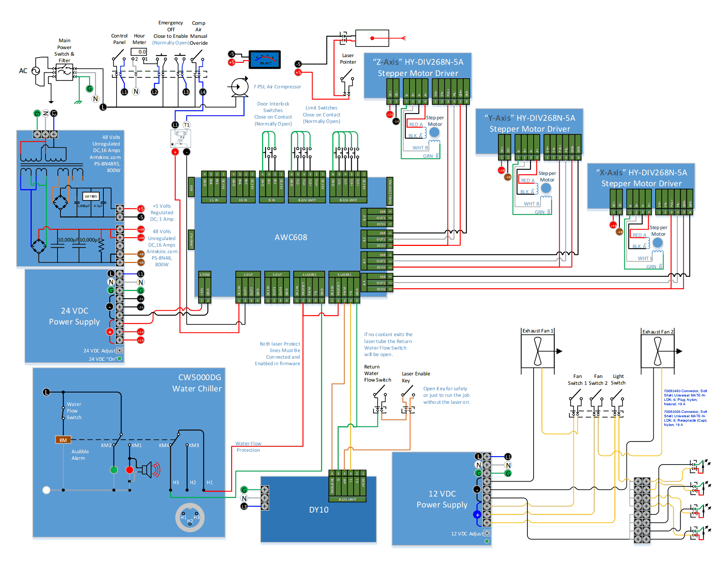
Task: Click the Hour Meter 0.0 readout
Action: (139, 52)
